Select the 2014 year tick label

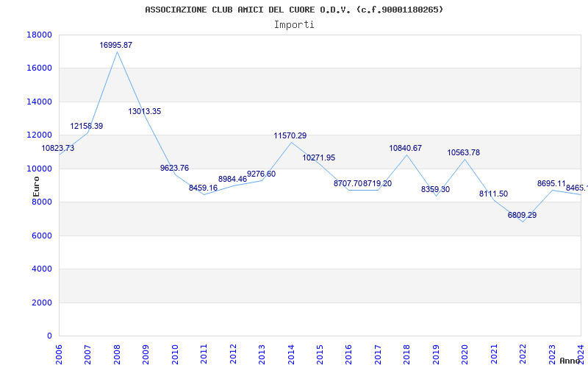point(291,353)
